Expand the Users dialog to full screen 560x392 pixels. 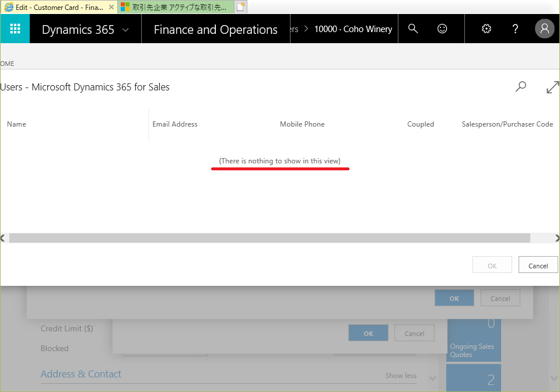point(552,87)
